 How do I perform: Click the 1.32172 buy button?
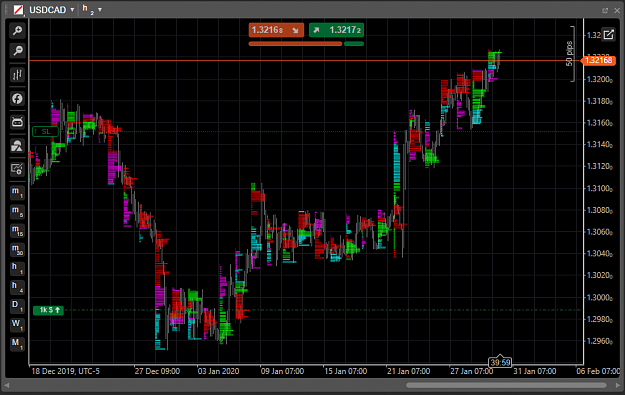click(x=336, y=30)
